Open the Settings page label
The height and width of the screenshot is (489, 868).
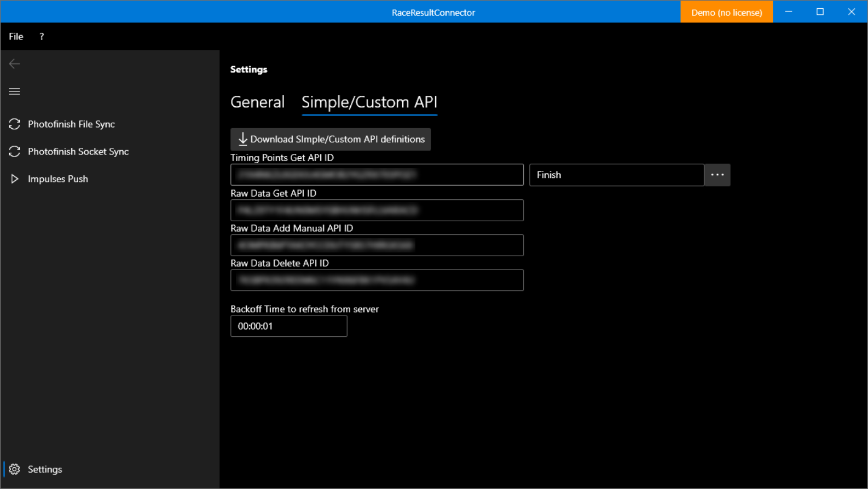[x=45, y=469]
